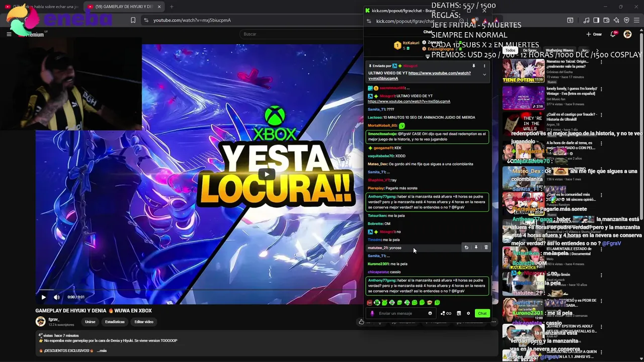
Task: Open the emoji picker in Kick chat input
Action: pos(430,313)
